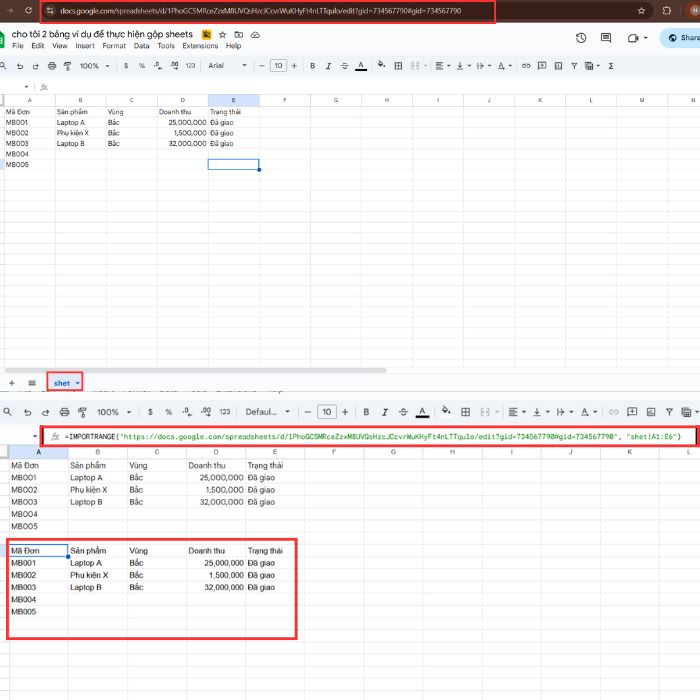700x700 pixels.
Task: Add a new sheet with the plus button
Action: [x=12, y=383]
